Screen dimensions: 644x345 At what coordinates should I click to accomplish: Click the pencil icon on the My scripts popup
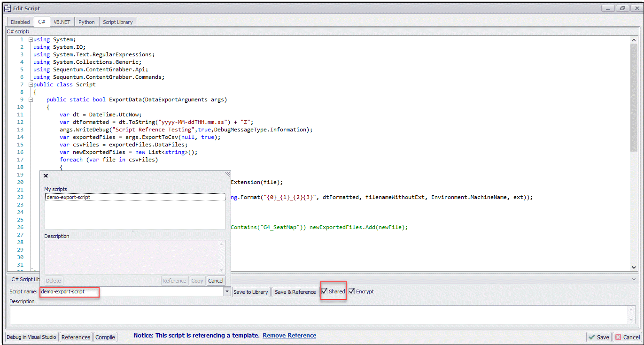coord(227,174)
